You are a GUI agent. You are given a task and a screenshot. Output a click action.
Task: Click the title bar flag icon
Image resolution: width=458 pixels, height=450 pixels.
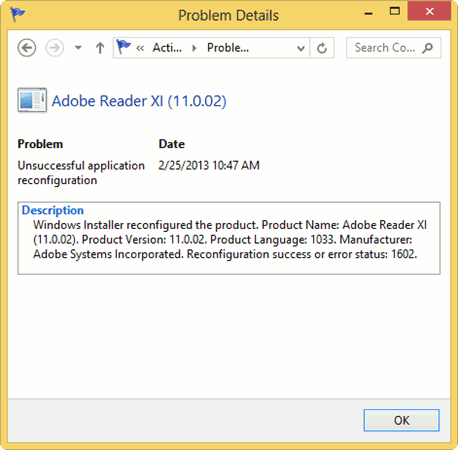pyautogui.click(x=17, y=15)
